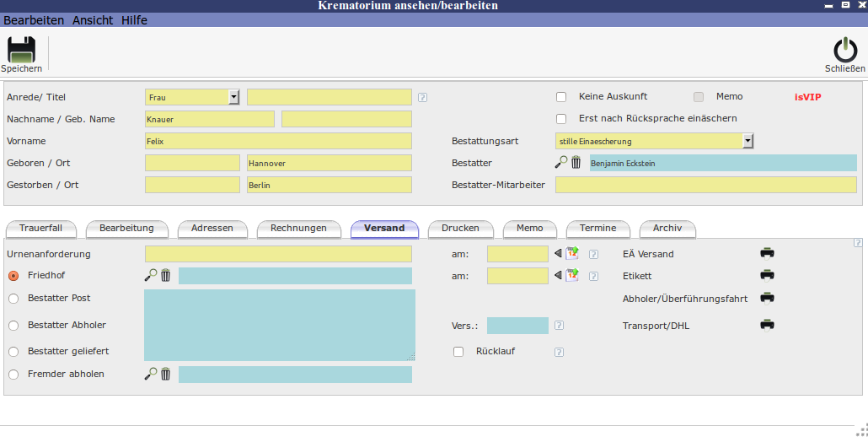Click printer icon next to Etikett

pos(767,275)
